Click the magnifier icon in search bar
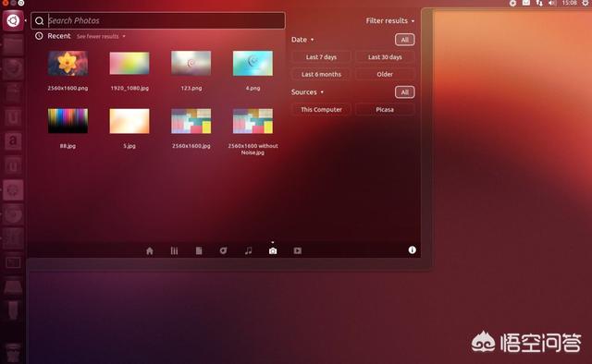Viewport: 592px width, 364px height. pos(39,21)
